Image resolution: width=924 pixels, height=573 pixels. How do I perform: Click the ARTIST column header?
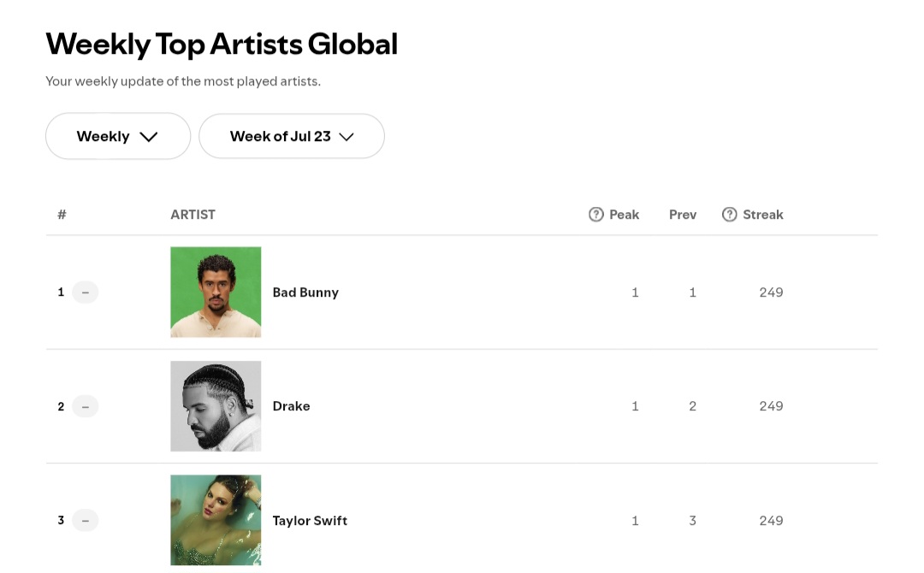[x=192, y=215]
